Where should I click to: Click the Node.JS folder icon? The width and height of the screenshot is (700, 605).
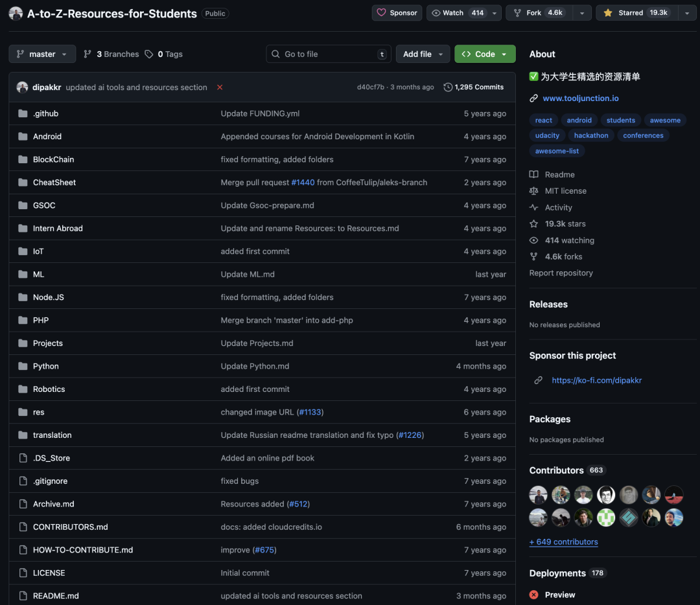(23, 297)
